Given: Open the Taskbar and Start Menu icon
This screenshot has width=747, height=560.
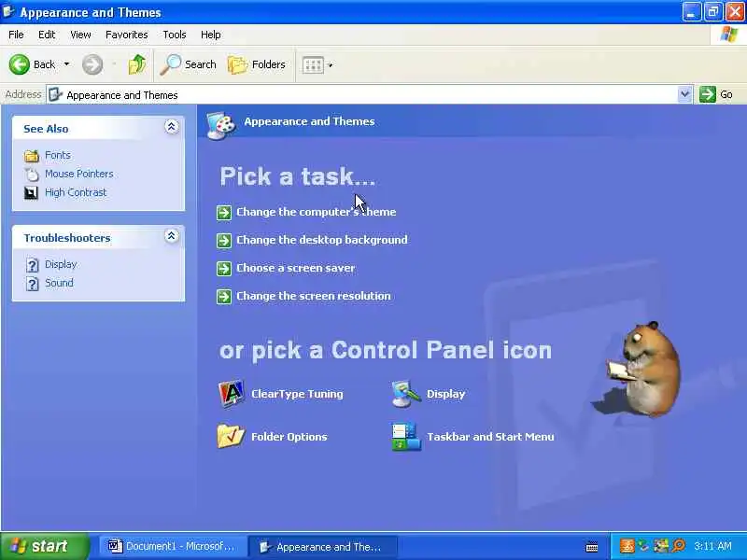Looking at the screenshot, I should tap(406, 436).
